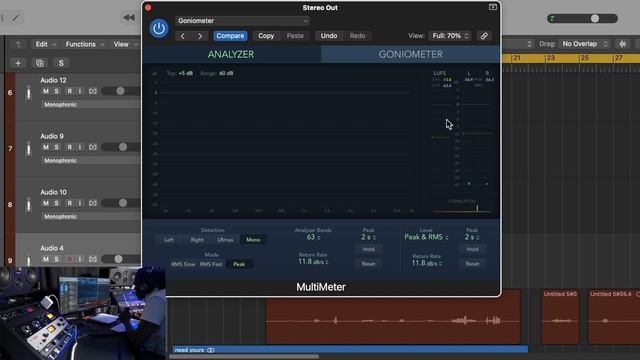
Task: Click the Paste button
Action: click(x=295, y=36)
